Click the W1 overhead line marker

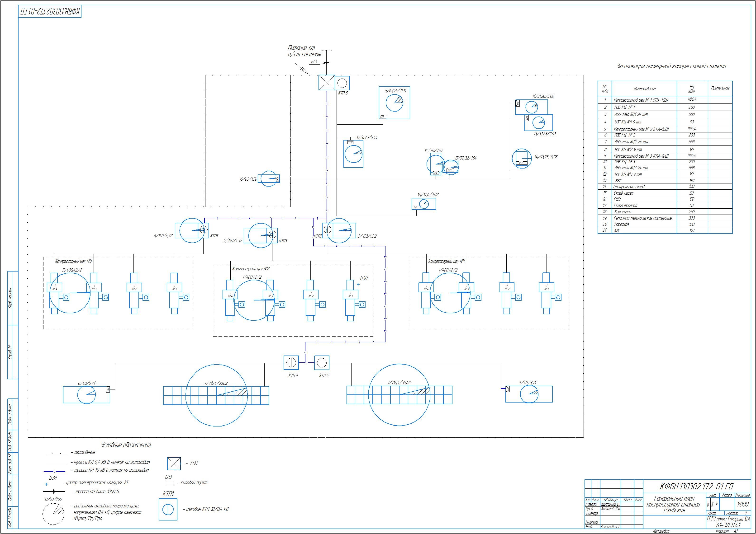326,62
